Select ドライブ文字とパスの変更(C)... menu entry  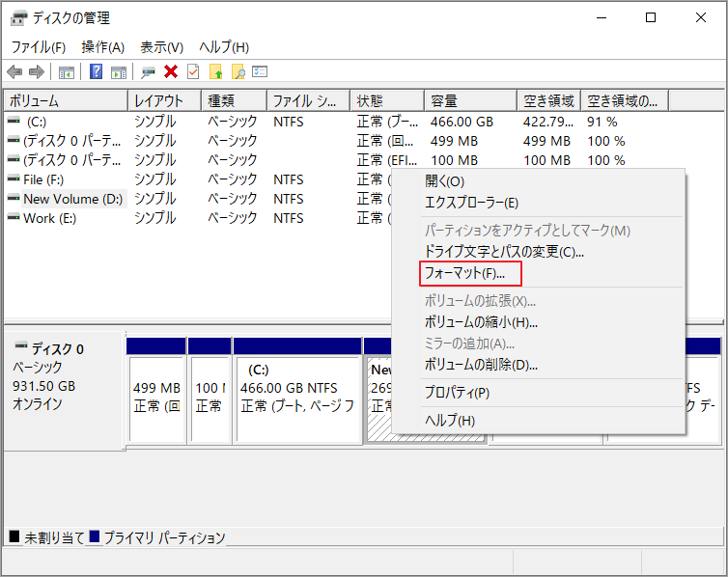pyautogui.click(x=539, y=252)
